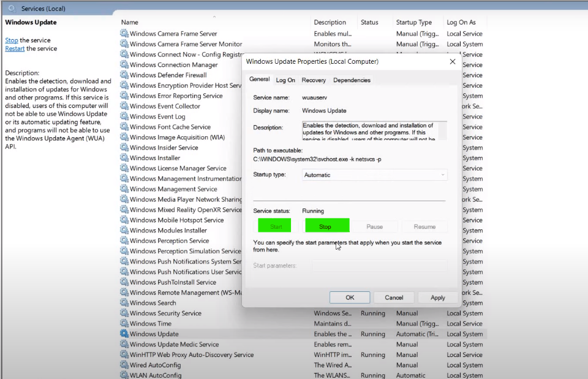This screenshot has height=379, width=588.
Task: Select the Windows Search service name
Action: tap(153, 303)
